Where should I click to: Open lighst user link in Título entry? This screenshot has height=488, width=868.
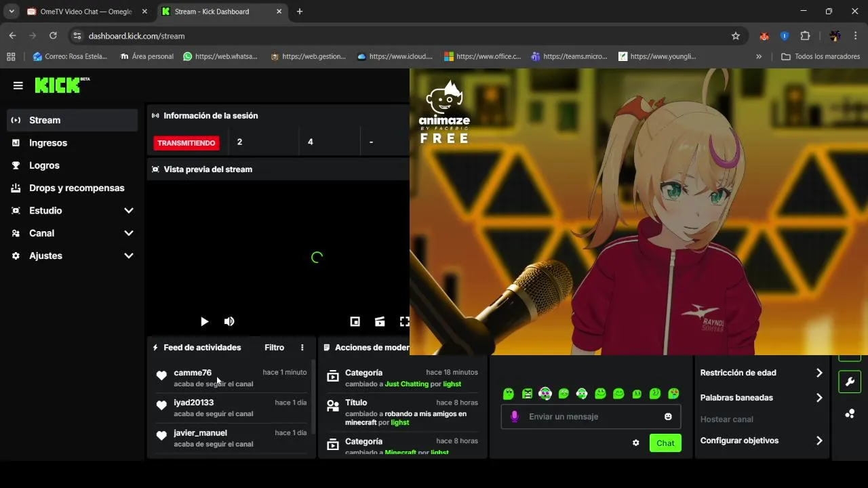[400, 422]
